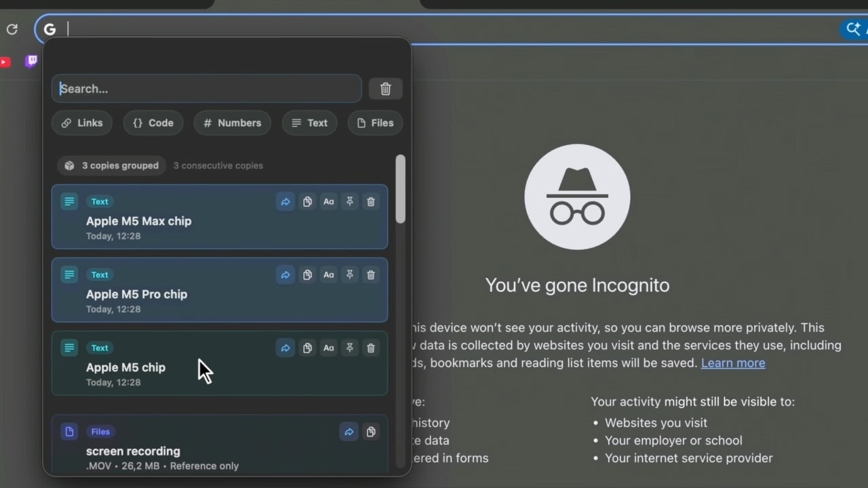Click the text type icon beside Apple M5 Pro chip
This screenshot has height=488, width=868.
(x=69, y=275)
